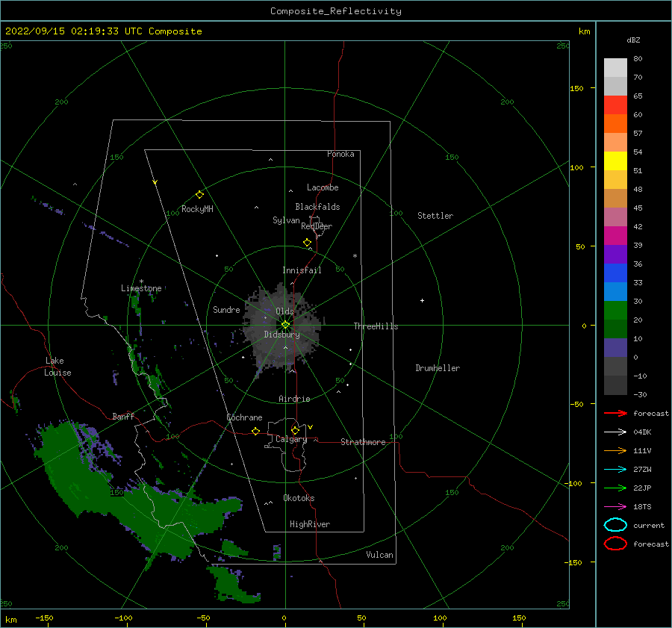
Task: Click the Strathmore city label
Action: click(363, 442)
